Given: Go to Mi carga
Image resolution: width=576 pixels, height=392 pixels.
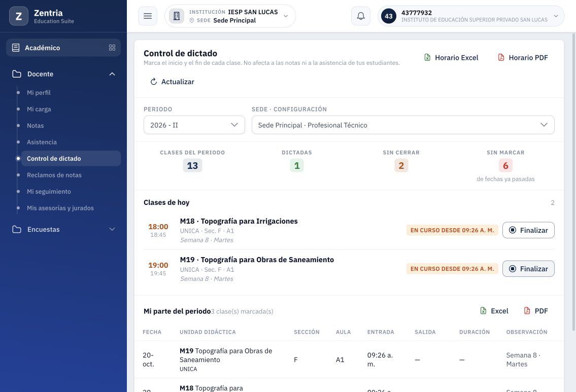Looking at the screenshot, I should point(39,109).
